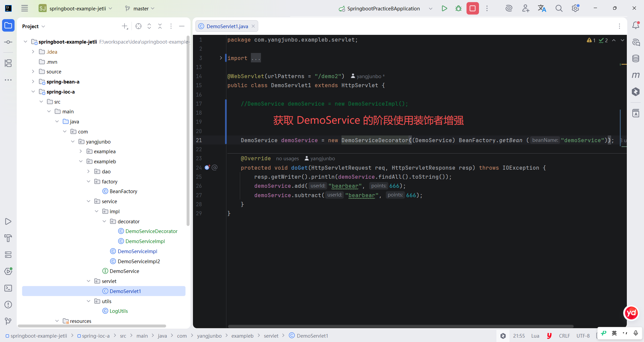Click the override gutter icon on line 24
This screenshot has width=644, height=342.
207,167
